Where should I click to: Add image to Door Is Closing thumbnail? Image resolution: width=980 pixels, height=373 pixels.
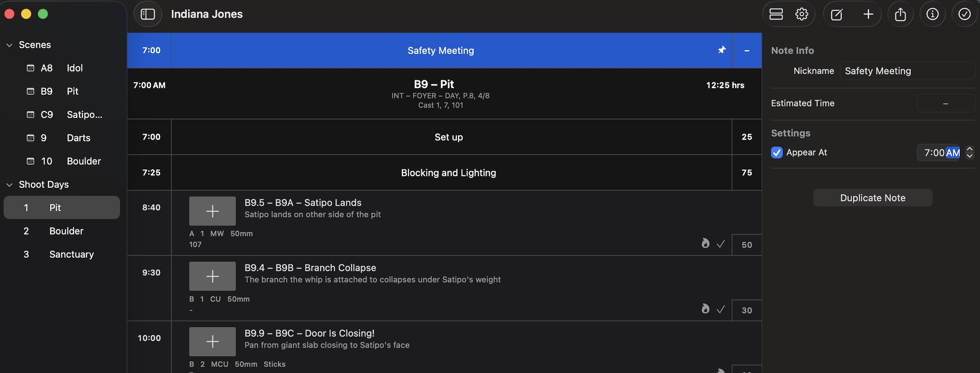212,342
